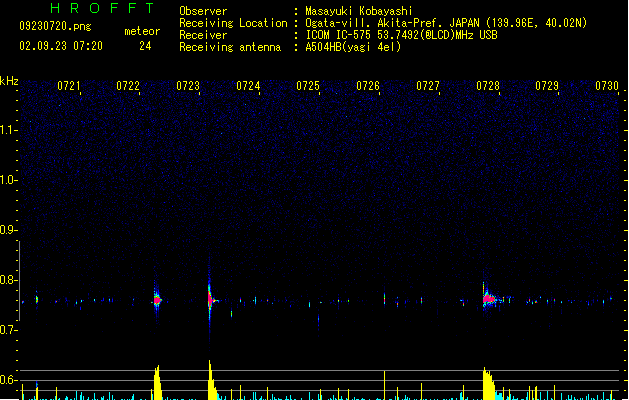Click the 0730 time marker
The height and width of the screenshot is (400, 629).
click(607, 86)
